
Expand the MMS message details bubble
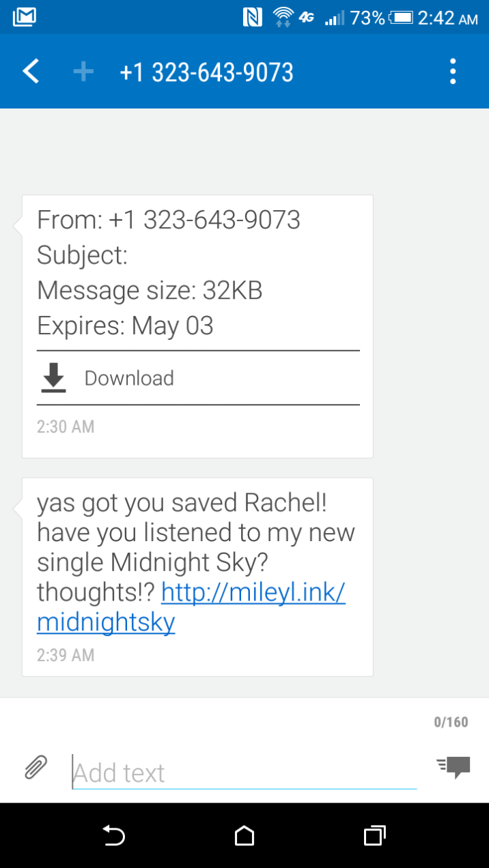click(197, 273)
